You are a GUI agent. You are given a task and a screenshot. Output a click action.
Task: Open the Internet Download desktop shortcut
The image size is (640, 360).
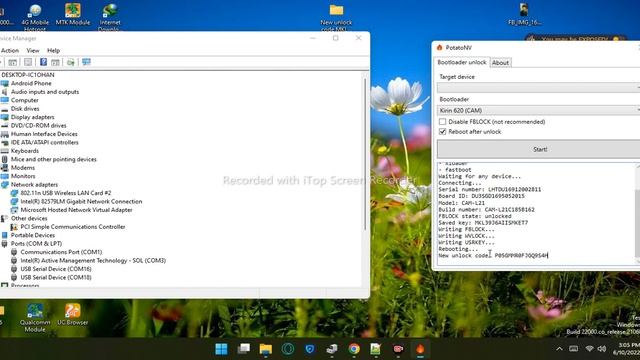coord(109,16)
